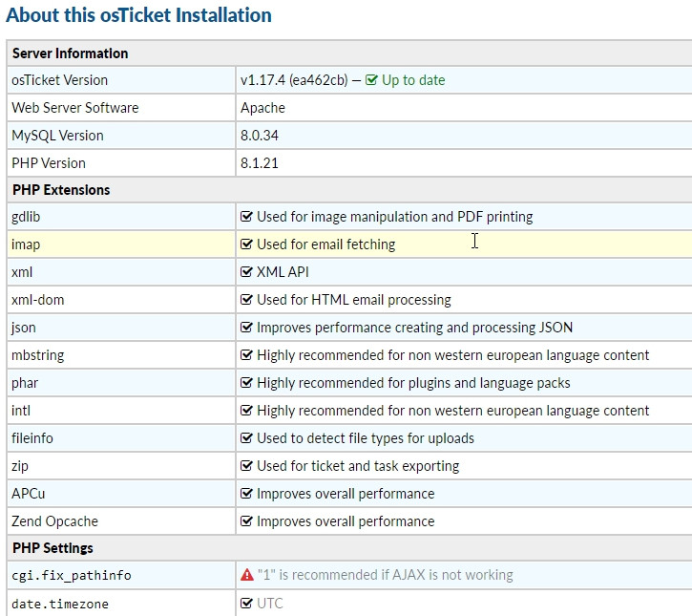Viewport: 692px width, 616px height.
Task: Click the check icon in the intl row
Action: click(246, 411)
